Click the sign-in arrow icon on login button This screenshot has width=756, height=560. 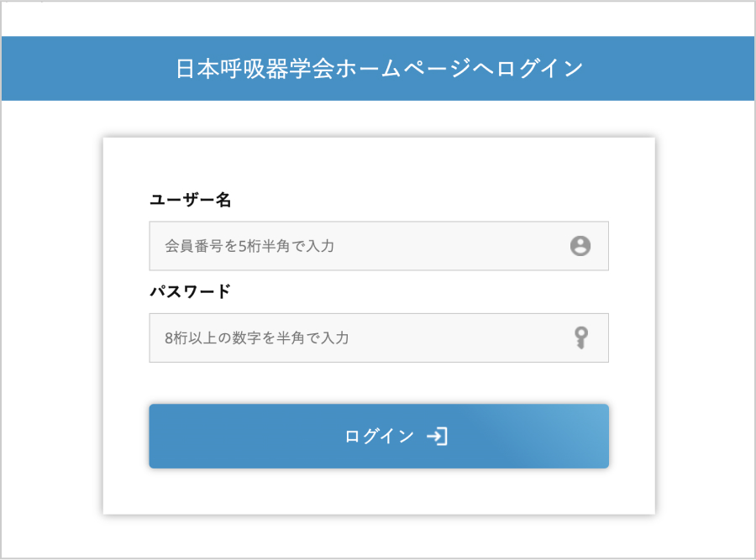coord(437,437)
